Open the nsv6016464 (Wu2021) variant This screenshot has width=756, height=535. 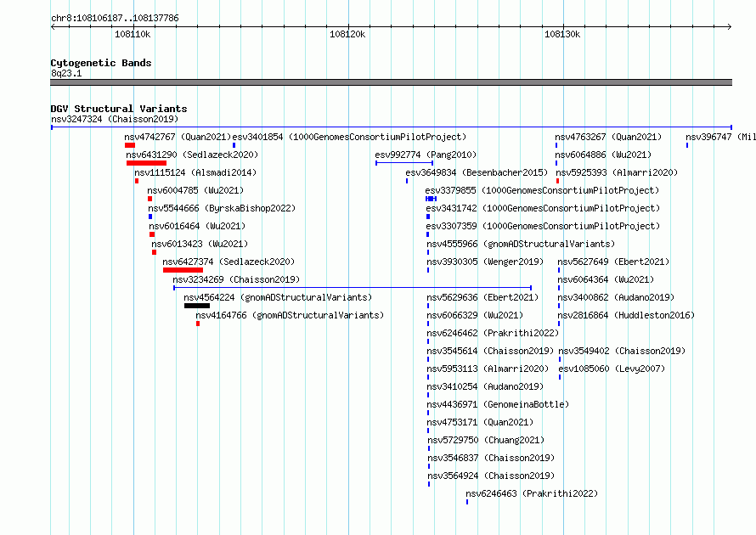click(197, 226)
